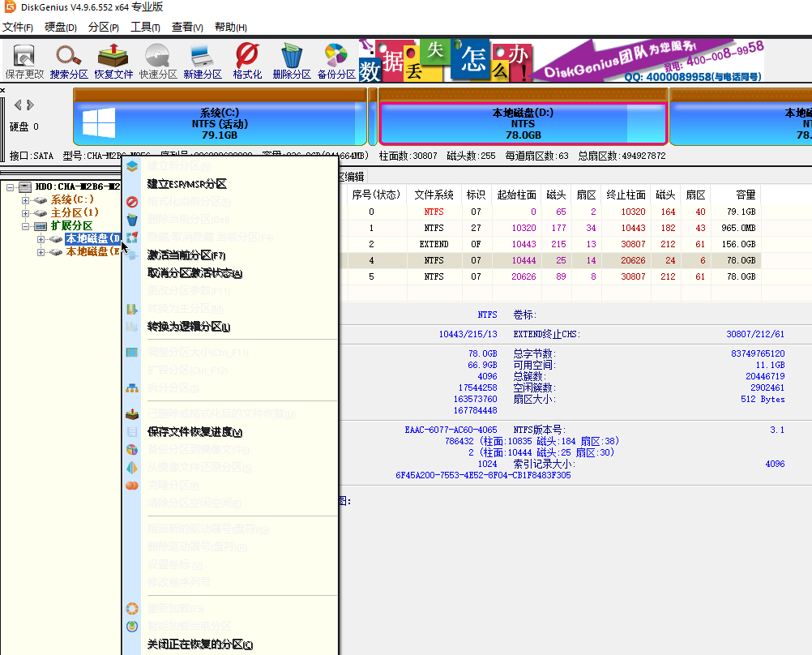Choose 取消分区激活状态(A) menu entry
Viewport: 812px width, 655px height.
pos(194,273)
